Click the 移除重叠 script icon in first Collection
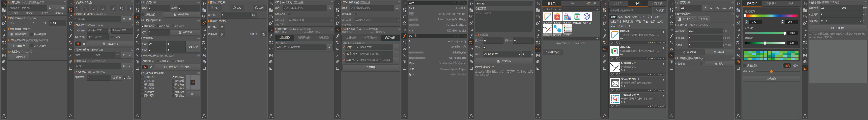868x120 pixels. 577,17
